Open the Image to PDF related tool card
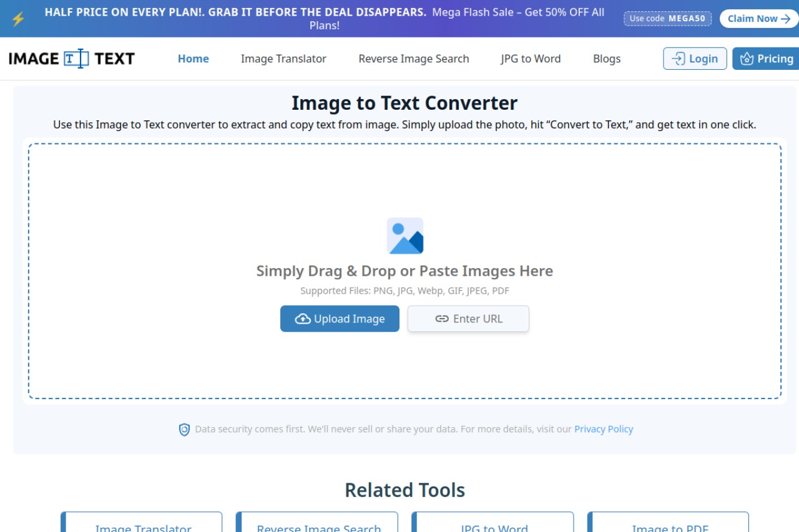Viewport: 799px width, 532px height. (668, 523)
